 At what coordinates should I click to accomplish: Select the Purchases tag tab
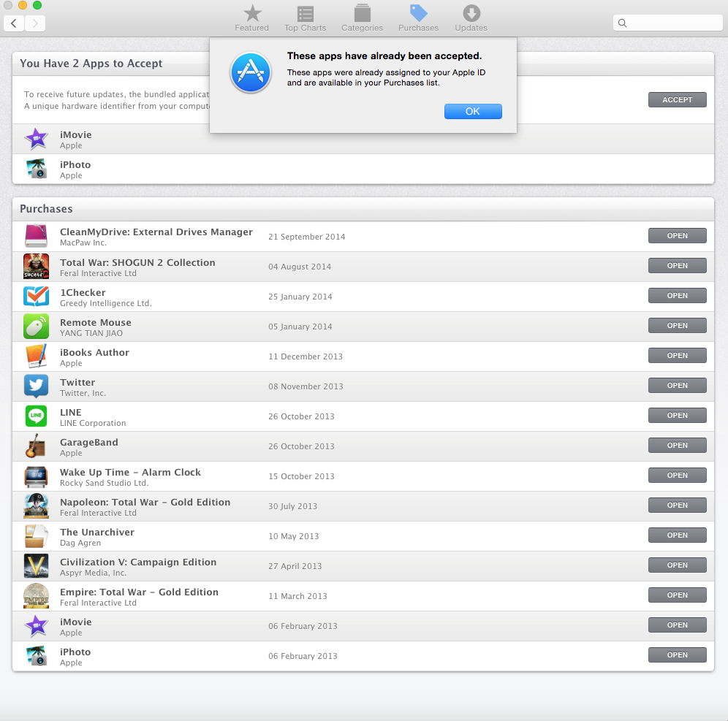coord(418,18)
